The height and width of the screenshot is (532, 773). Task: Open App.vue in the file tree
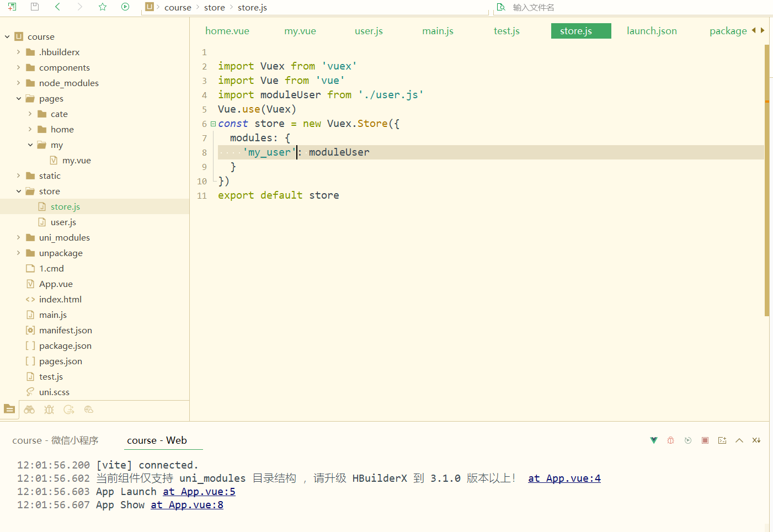(56, 284)
